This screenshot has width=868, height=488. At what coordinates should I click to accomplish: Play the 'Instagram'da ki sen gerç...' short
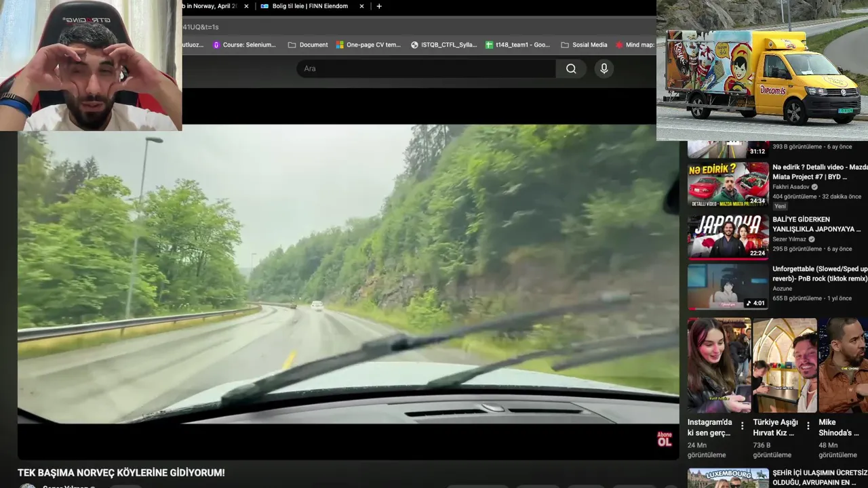719,365
